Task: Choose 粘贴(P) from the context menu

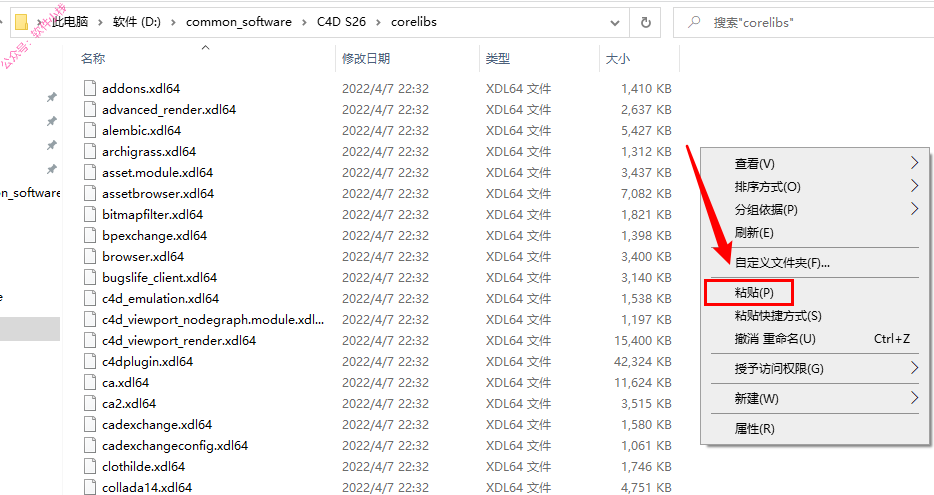Action: click(754, 292)
